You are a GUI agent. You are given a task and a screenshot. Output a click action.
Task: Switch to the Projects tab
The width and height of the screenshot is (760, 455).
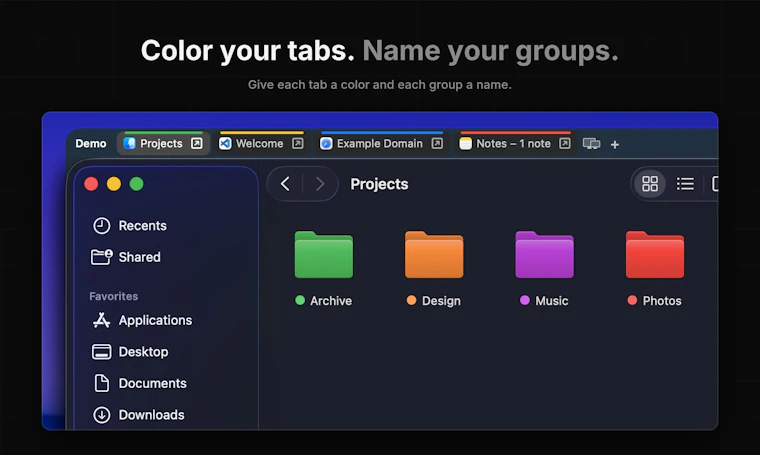click(163, 143)
